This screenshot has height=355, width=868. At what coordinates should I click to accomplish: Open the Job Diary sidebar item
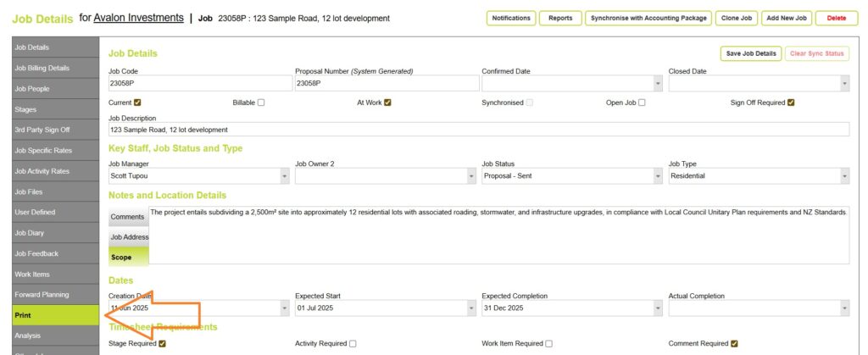[x=49, y=233]
